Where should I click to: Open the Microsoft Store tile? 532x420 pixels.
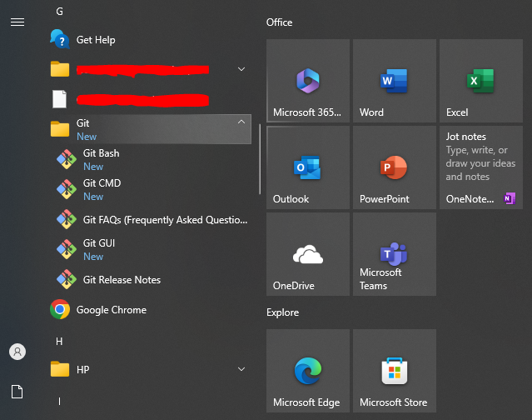coord(395,371)
